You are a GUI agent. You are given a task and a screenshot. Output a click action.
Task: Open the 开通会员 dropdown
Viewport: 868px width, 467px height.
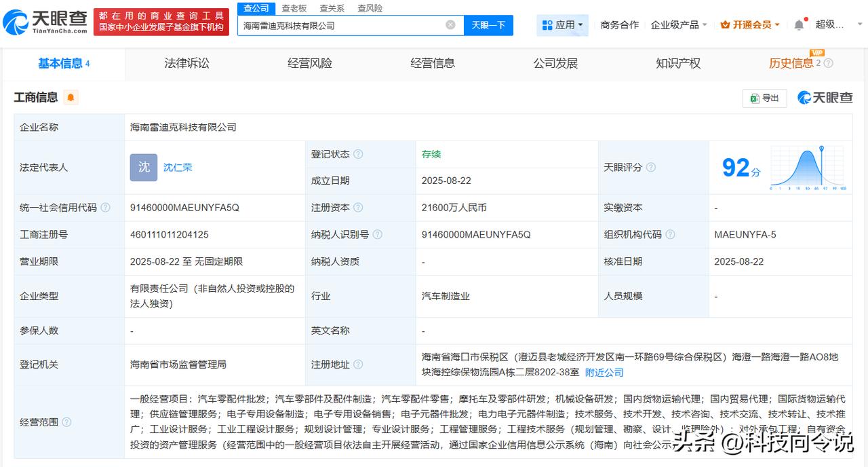click(750, 25)
